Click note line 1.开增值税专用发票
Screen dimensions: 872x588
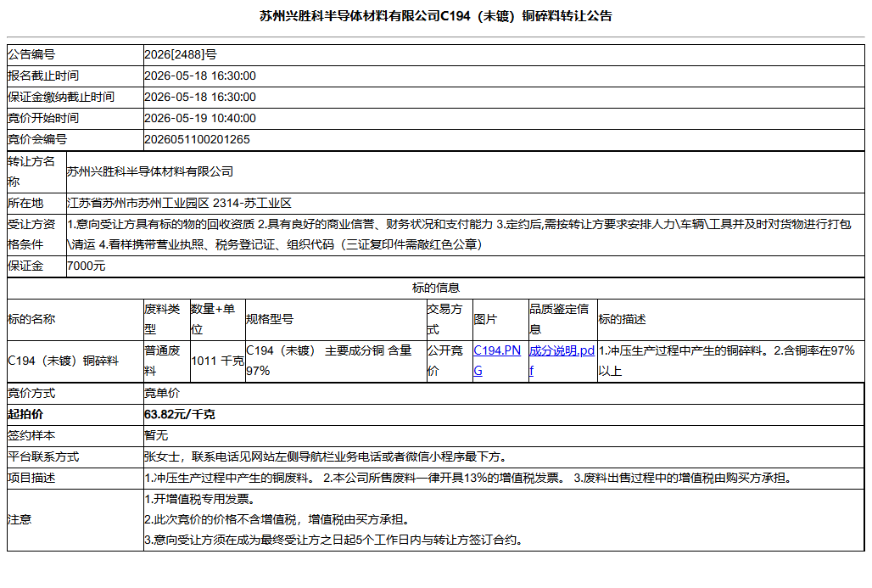(x=200, y=500)
